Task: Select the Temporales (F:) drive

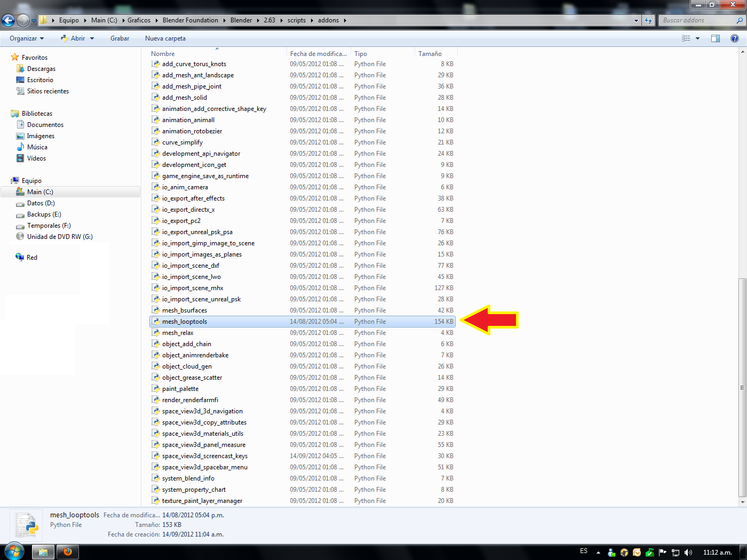Action: click(x=49, y=226)
